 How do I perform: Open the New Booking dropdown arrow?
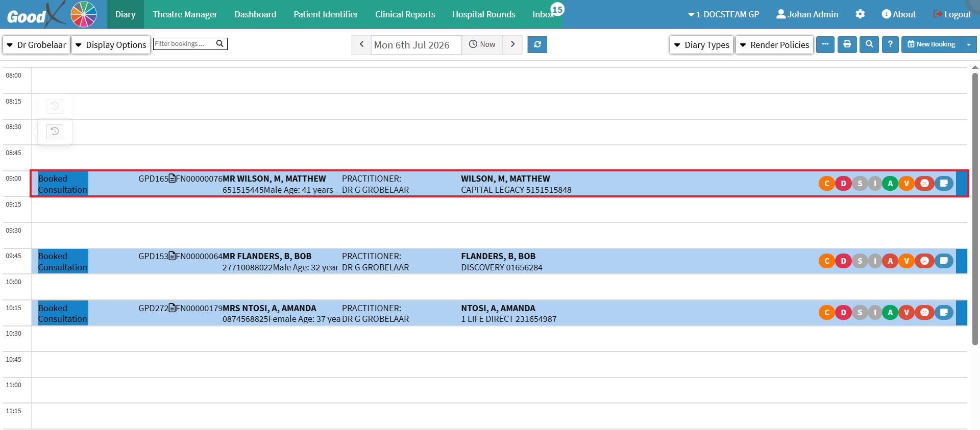click(969, 45)
